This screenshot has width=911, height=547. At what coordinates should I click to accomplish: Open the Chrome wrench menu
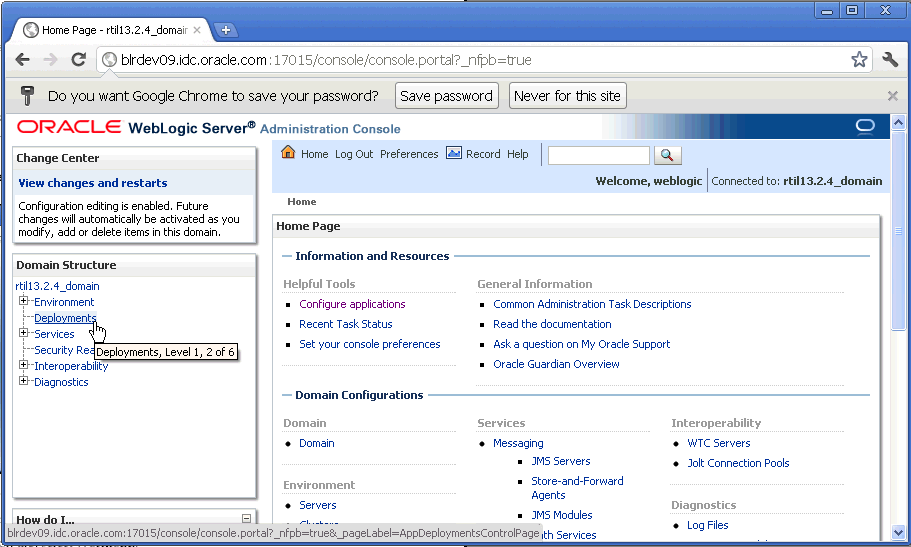click(890, 59)
